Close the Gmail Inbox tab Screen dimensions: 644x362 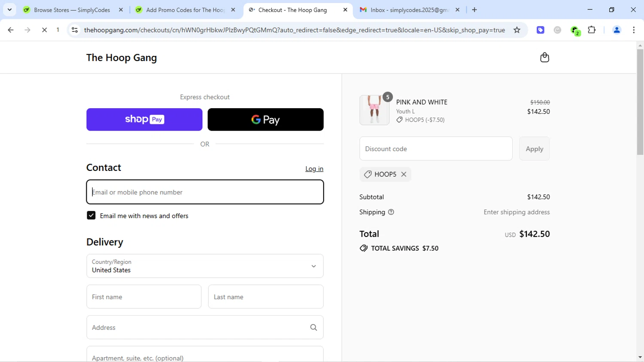point(458,10)
